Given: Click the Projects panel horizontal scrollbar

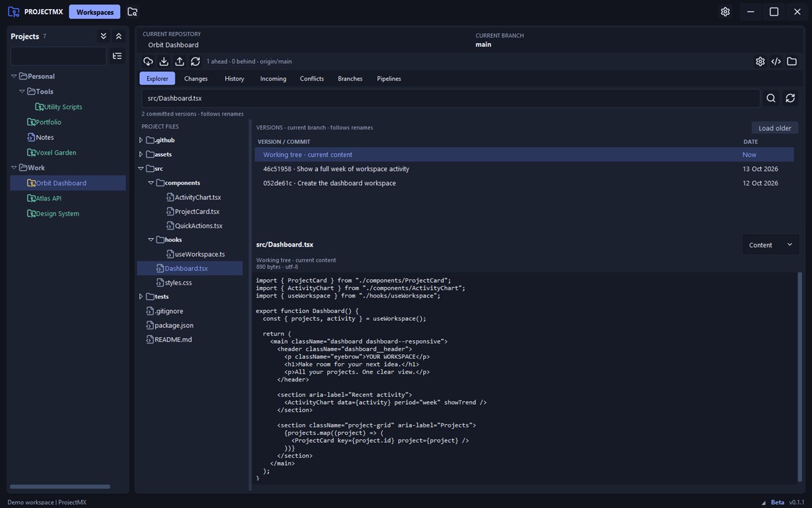Looking at the screenshot, I should (60, 487).
